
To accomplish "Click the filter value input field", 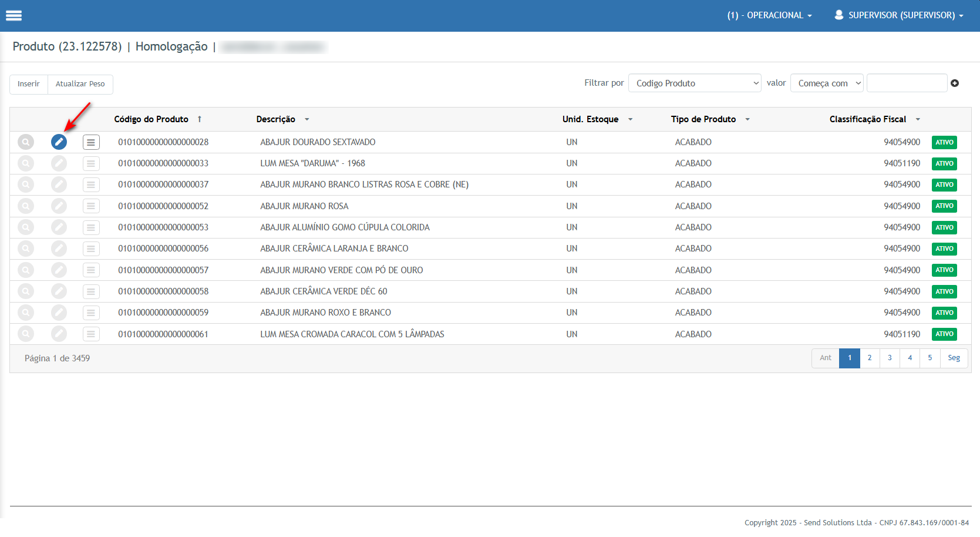I will click(x=907, y=83).
